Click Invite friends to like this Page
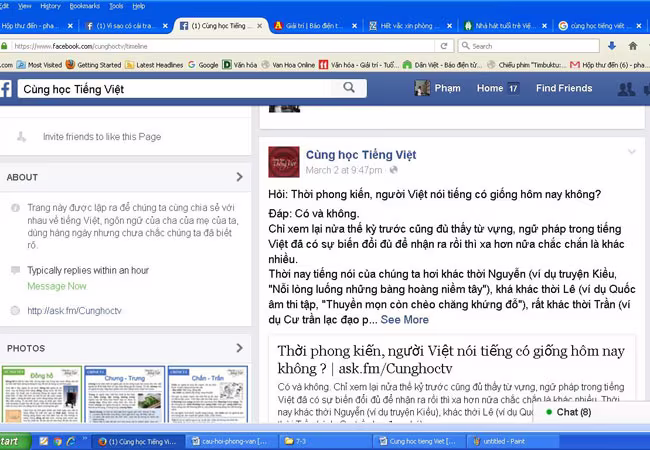Image resolution: width=650 pixels, height=450 pixels. 102,137
